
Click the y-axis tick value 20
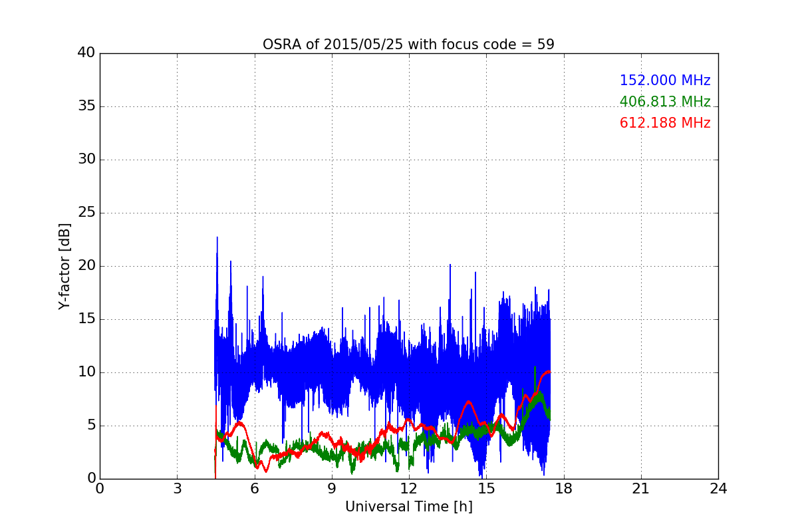click(x=86, y=266)
